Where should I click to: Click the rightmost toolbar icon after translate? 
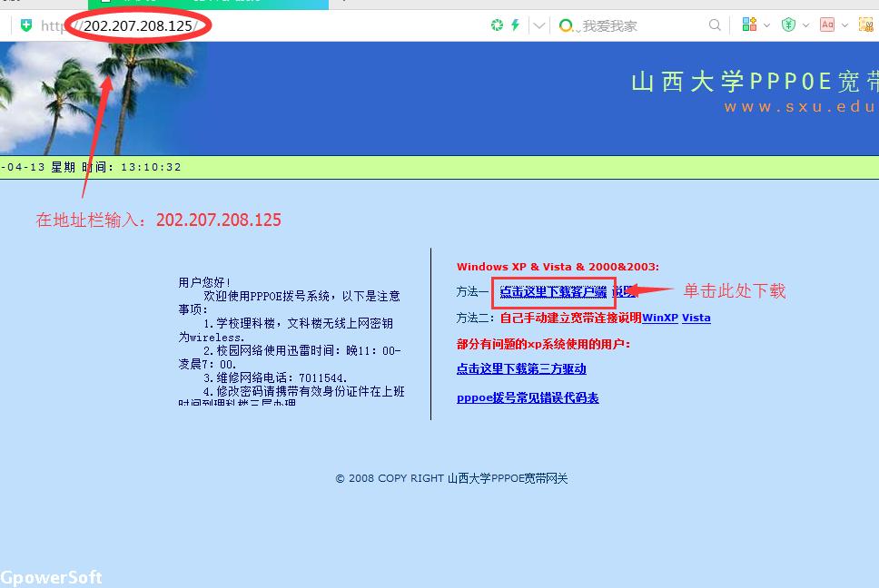(x=865, y=25)
